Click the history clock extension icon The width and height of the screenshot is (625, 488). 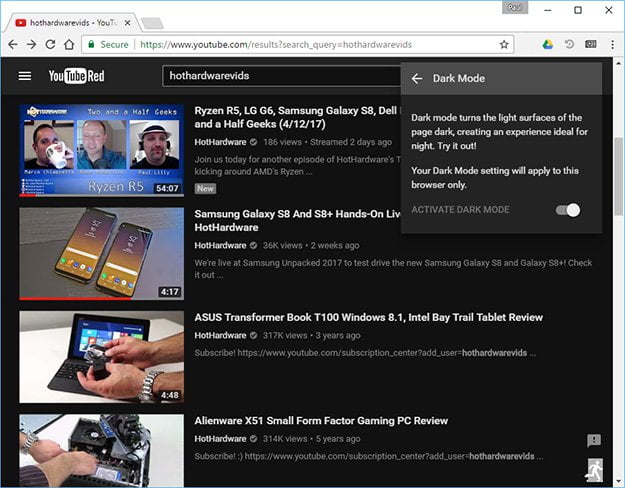569,44
